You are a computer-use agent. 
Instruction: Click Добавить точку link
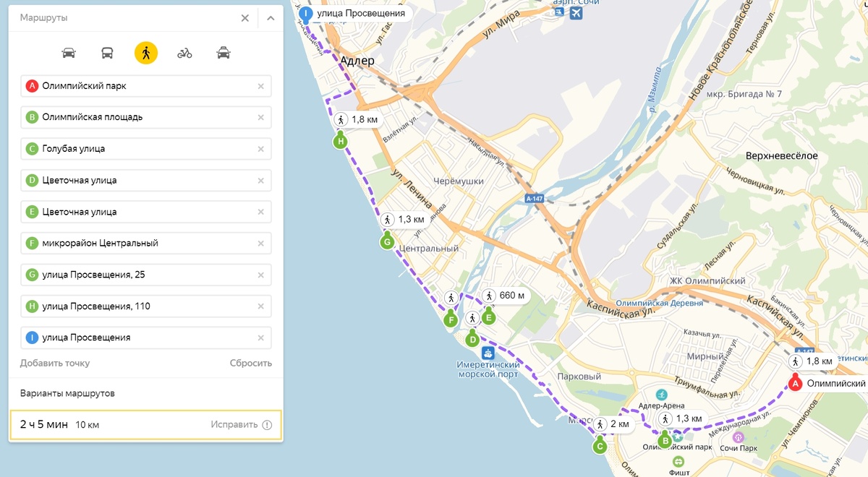point(55,363)
